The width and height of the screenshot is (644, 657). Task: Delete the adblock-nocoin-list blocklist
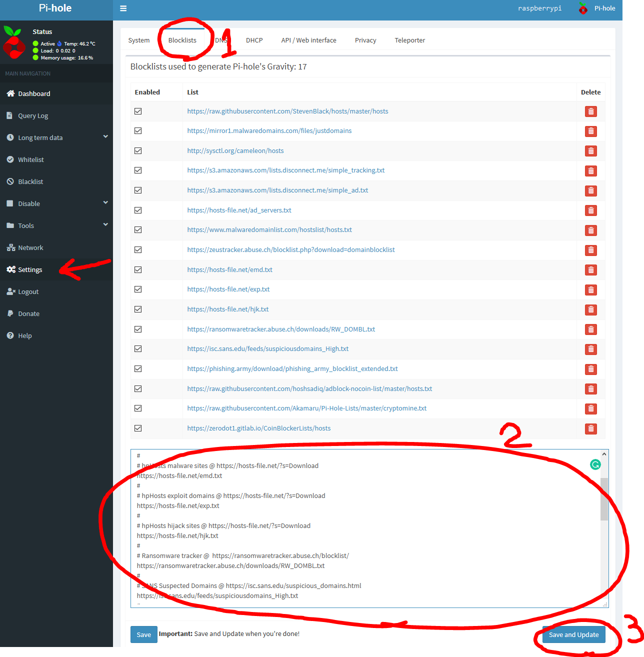[591, 389]
